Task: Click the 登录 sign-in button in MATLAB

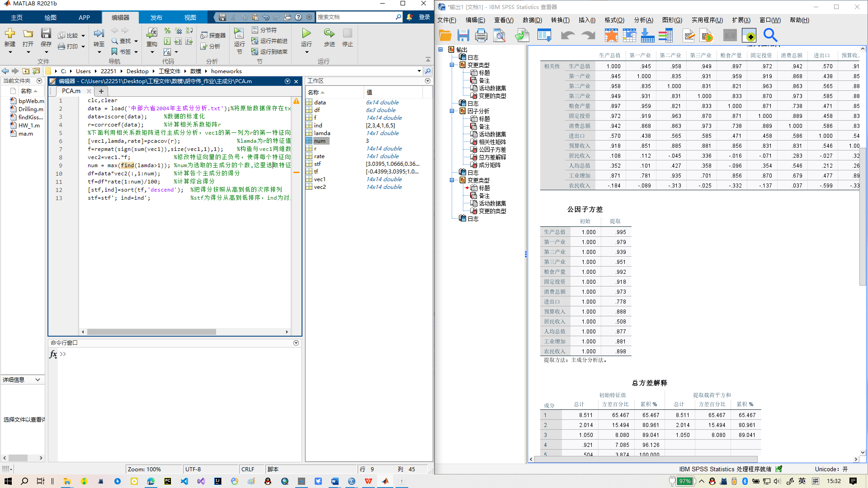Action: pyautogui.click(x=424, y=17)
